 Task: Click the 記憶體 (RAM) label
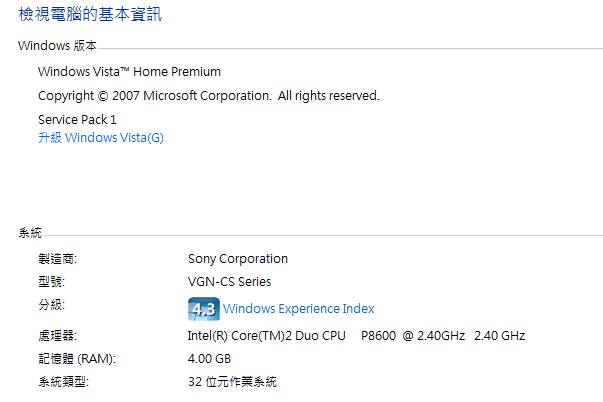[x=77, y=359]
